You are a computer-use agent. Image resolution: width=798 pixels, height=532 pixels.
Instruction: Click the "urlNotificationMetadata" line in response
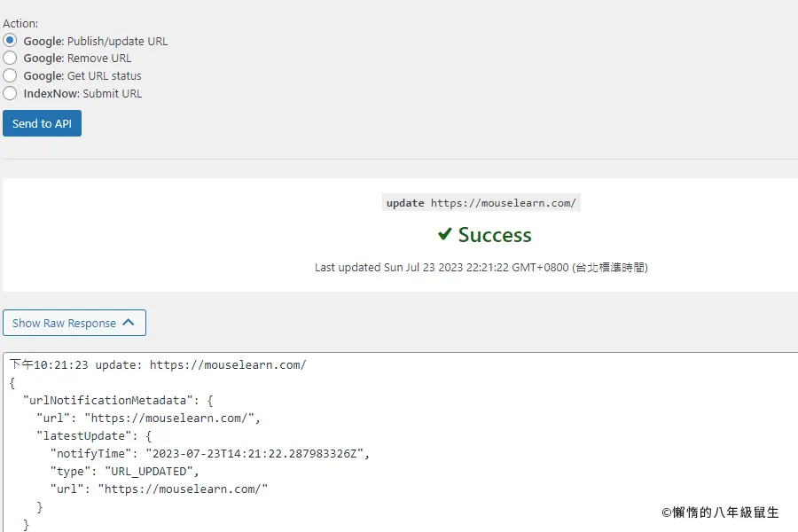118,400
